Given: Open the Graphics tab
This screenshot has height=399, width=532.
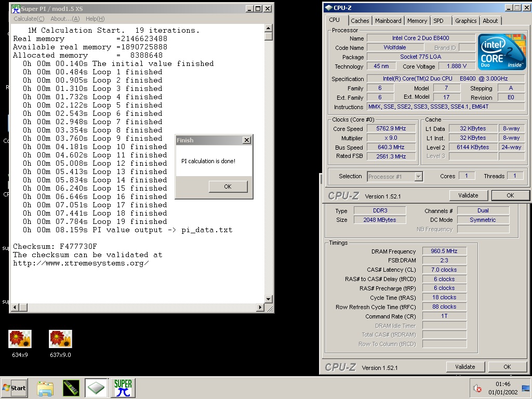Looking at the screenshot, I should tap(465, 21).
